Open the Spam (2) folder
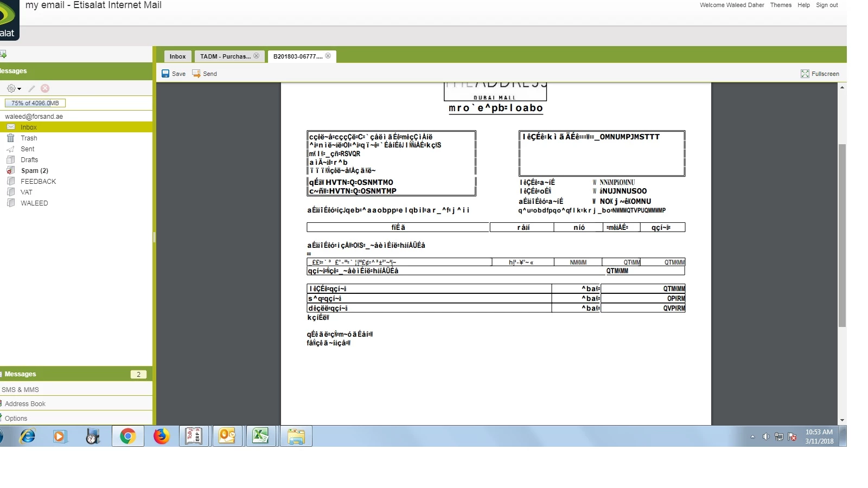Screen dimensions: 868x488 [x=34, y=171]
